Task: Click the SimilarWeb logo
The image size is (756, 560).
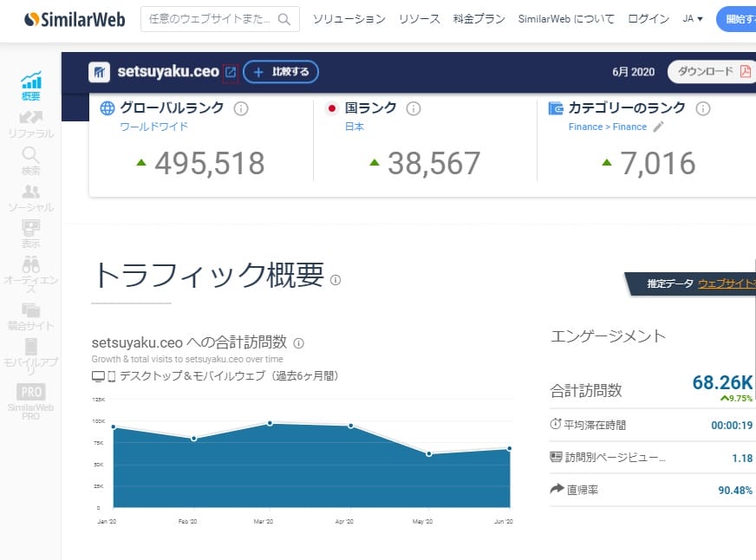Action: click(x=75, y=19)
